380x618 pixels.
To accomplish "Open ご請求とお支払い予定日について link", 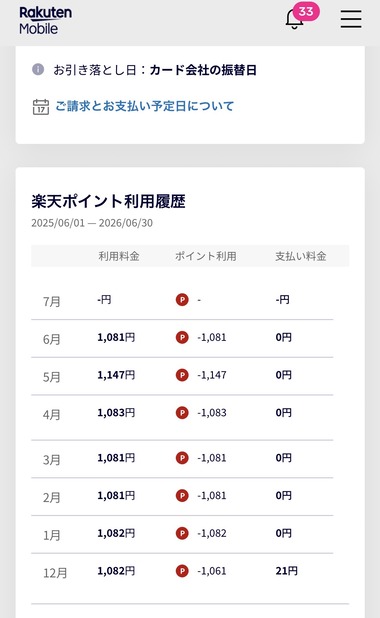I will click(x=145, y=106).
